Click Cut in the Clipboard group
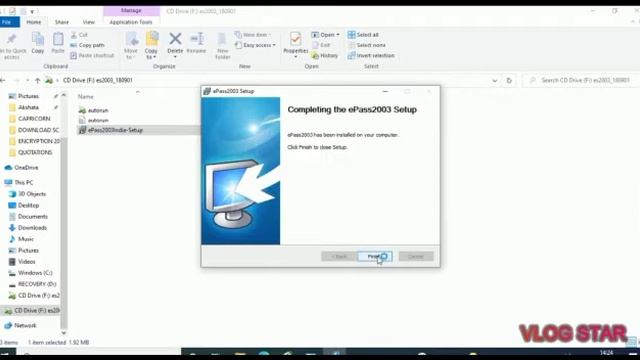Image resolution: width=640 pixels, height=360 pixels. 79,35
